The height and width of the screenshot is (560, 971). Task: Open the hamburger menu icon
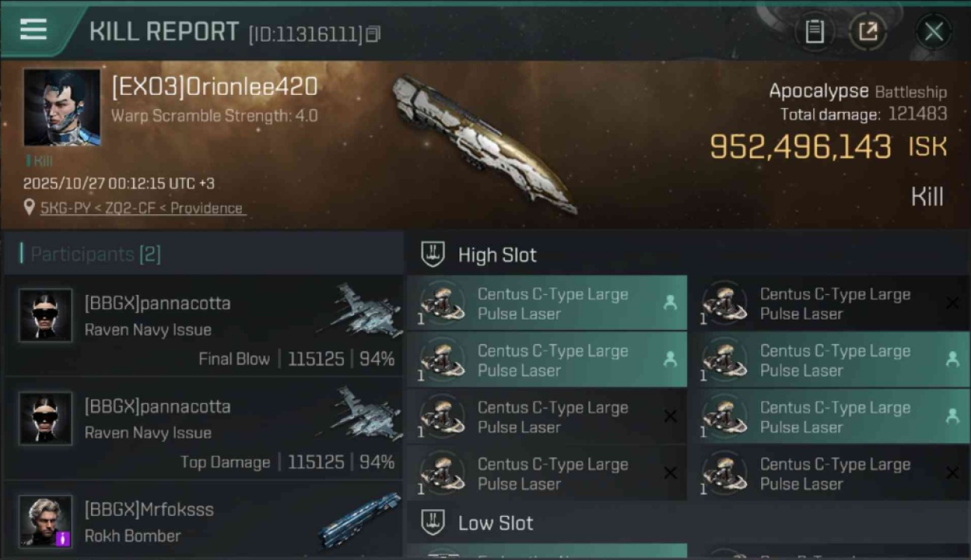click(33, 30)
